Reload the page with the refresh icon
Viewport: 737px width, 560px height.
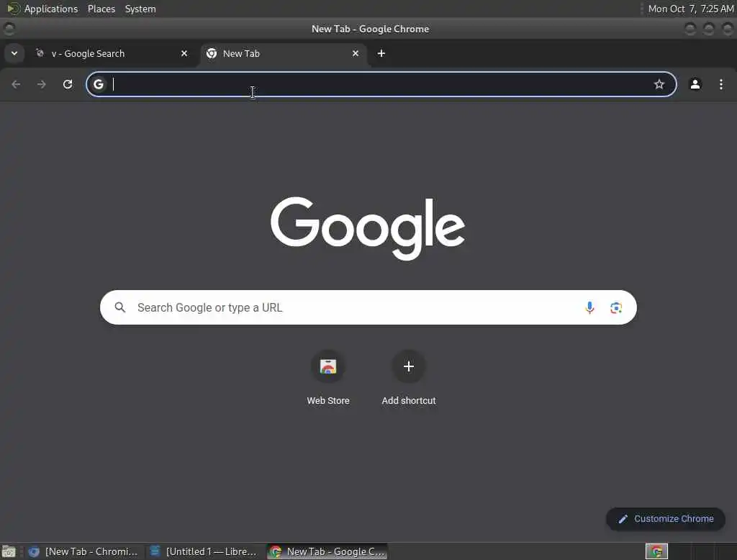click(68, 84)
